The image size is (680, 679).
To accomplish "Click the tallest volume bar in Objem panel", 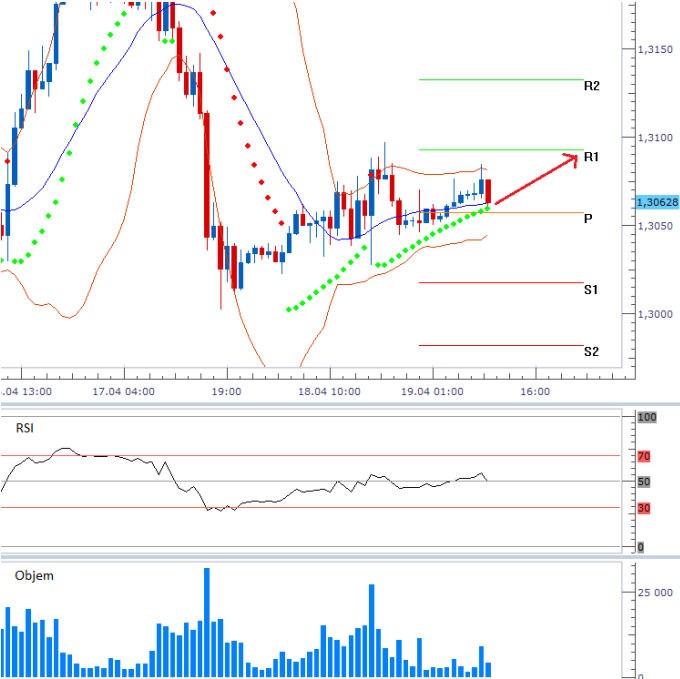I will coord(207,622).
